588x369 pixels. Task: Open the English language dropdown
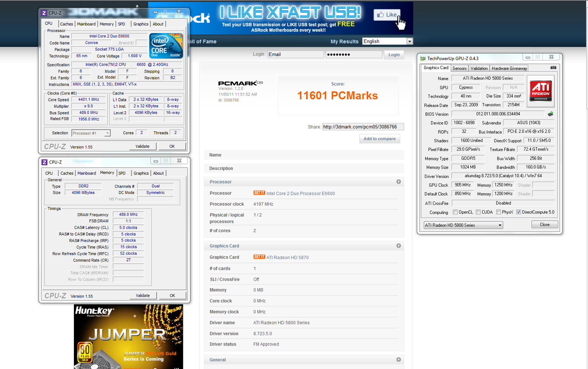tap(388, 41)
